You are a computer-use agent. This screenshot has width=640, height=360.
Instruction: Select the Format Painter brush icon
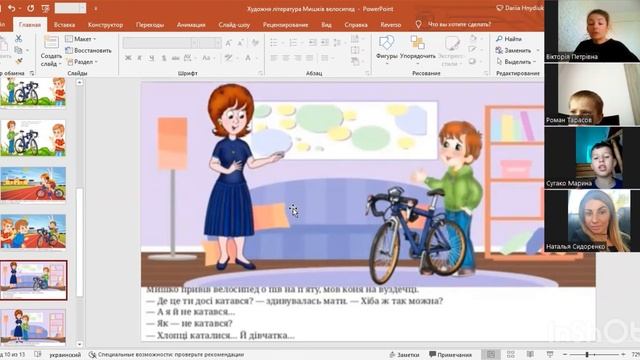click(18, 61)
